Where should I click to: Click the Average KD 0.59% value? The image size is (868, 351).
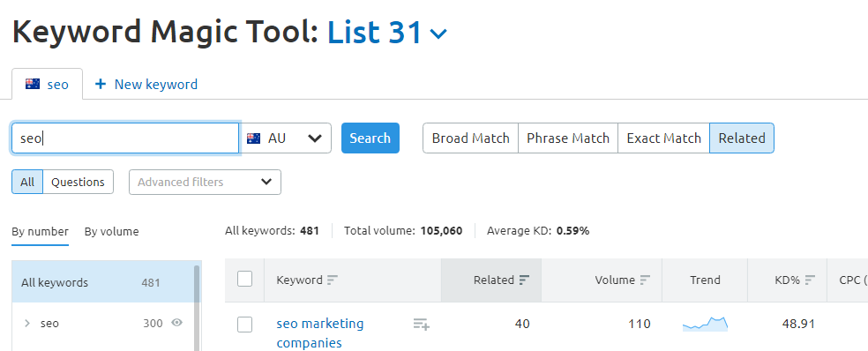(x=573, y=231)
